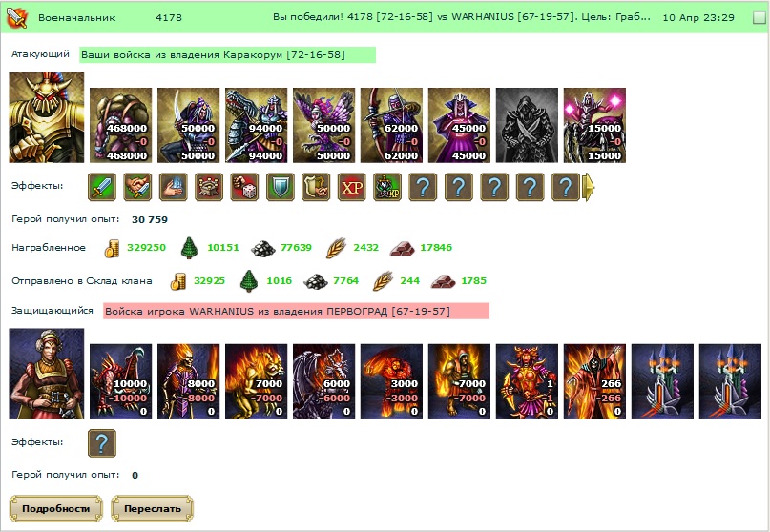Tick the checkbox in the report header
Image resolution: width=770 pixels, height=532 pixels.
pyautogui.click(x=759, y=18)
